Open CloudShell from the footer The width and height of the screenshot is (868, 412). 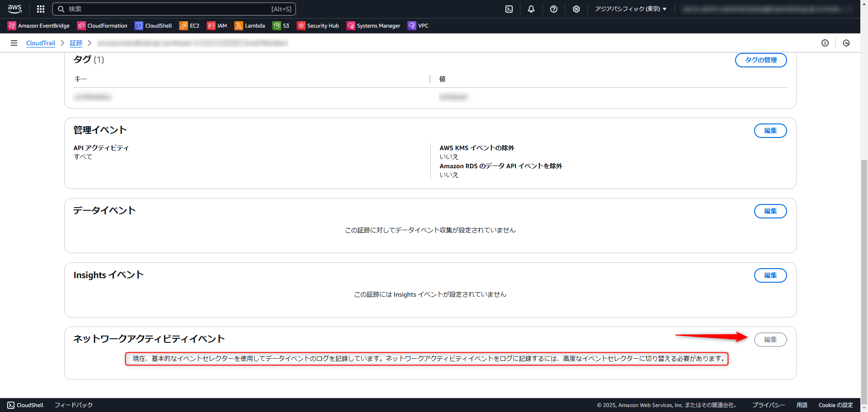coord(25,405)
